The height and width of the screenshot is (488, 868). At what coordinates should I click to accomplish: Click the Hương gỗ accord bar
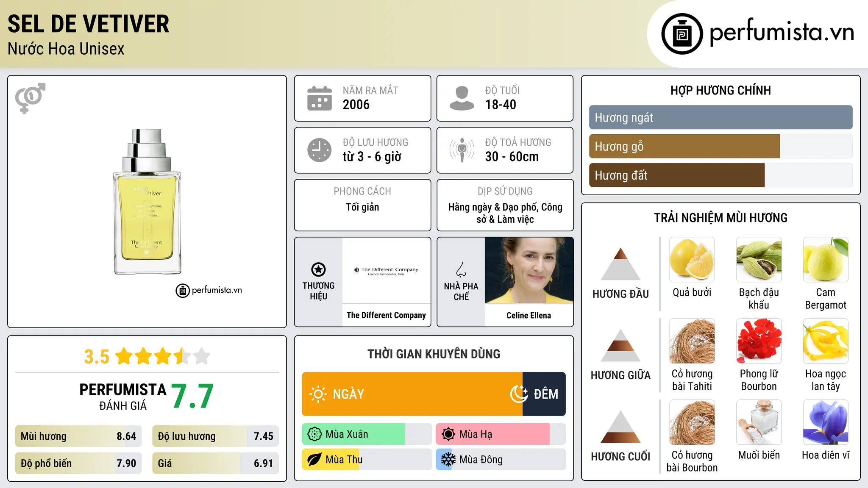(x=721, y=146)
